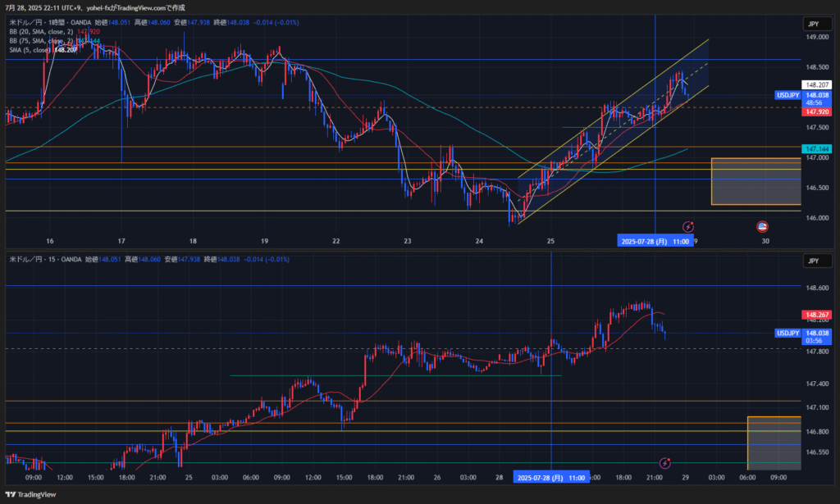The height and width of the screenshot is (504, 840).
Task: Open the JPY currency selector on lower chart
Action: point(811,261)
